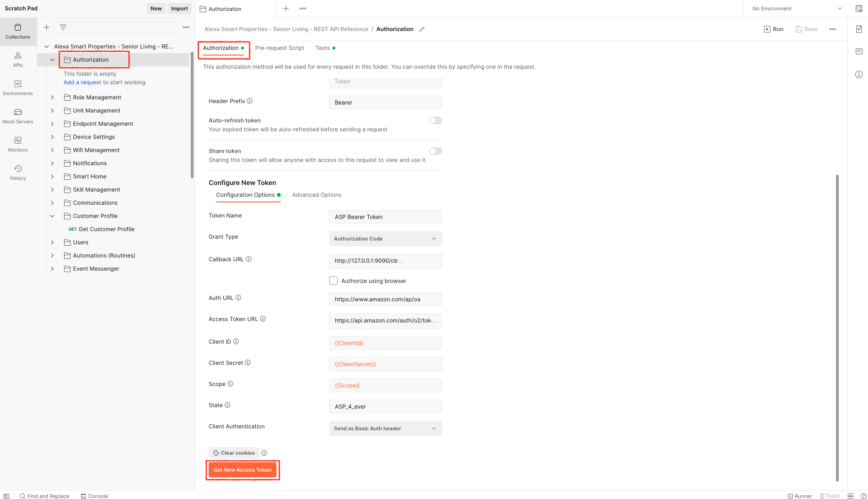This screenshot has height=499, width=868.
Task: Toggle the two-pane view icon in status bar
Action: pyautogui.click(x=851, y=496)
